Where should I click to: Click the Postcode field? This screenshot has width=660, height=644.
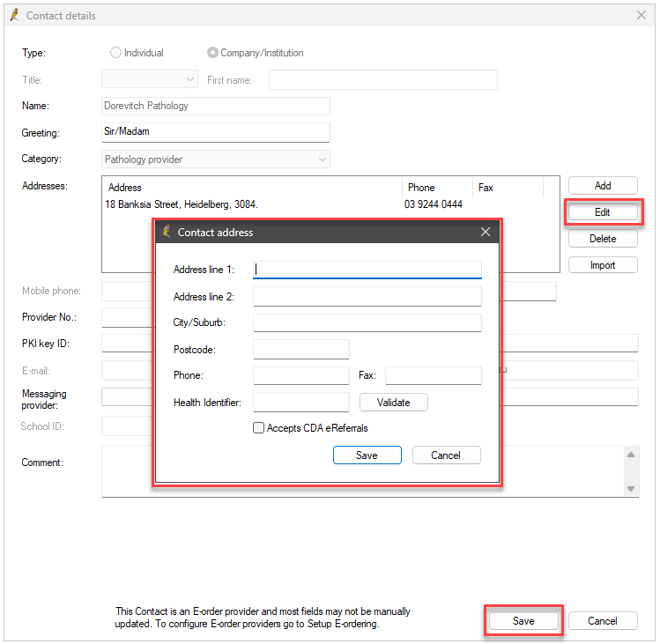(301, 350)
